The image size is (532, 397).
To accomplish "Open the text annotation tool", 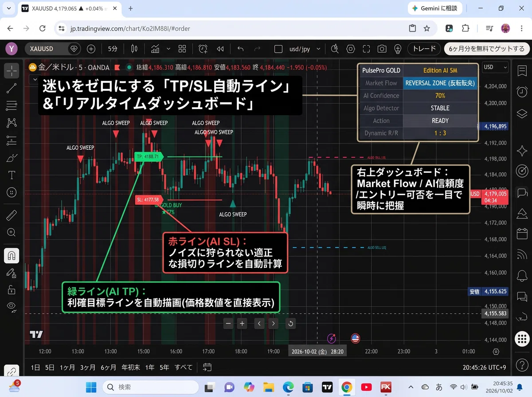I will (12, 175).
